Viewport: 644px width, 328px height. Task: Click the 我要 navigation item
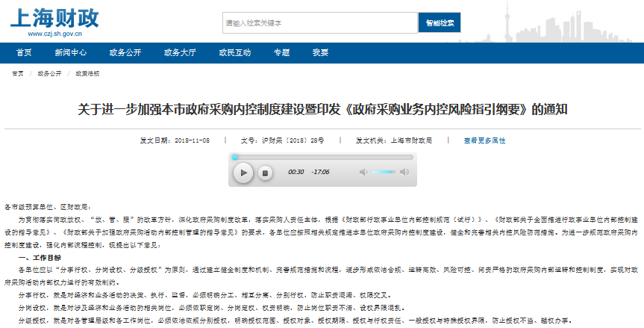point(320,52)
